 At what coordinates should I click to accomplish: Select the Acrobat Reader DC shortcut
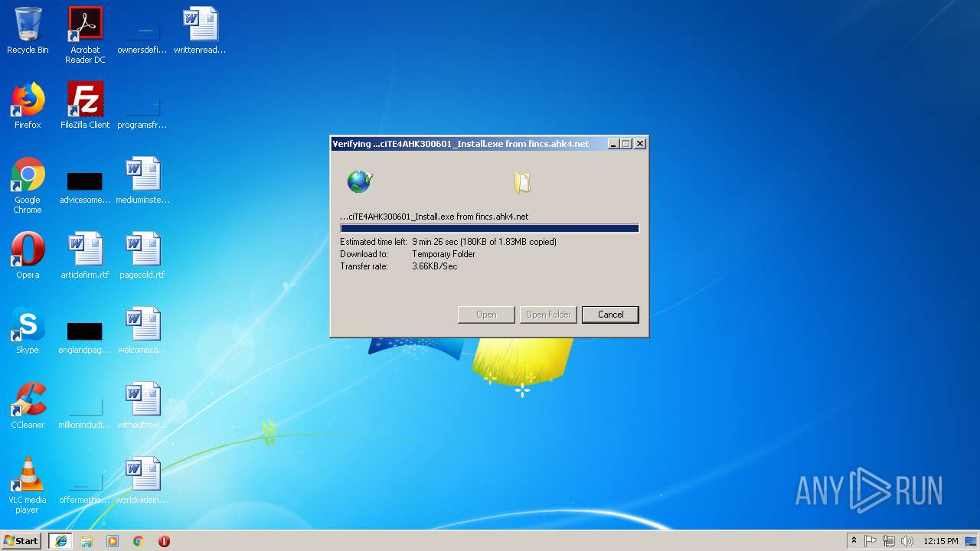tap(85, 35)
